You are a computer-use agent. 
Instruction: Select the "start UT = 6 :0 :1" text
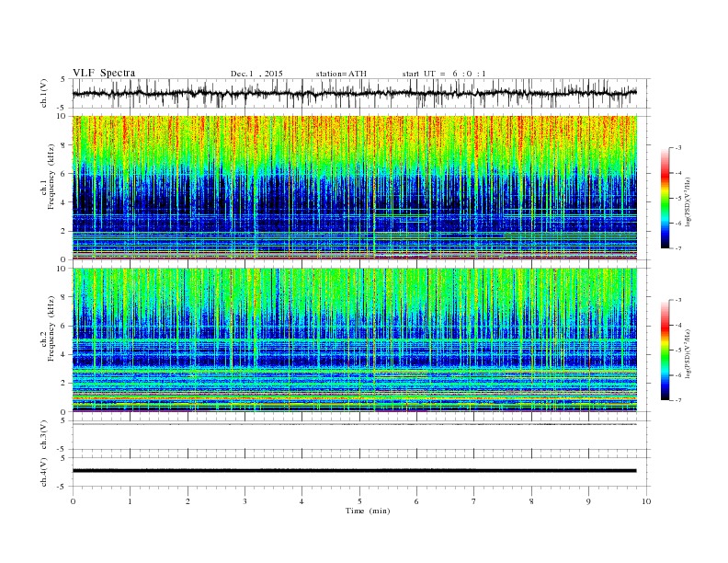coord(444,74)
